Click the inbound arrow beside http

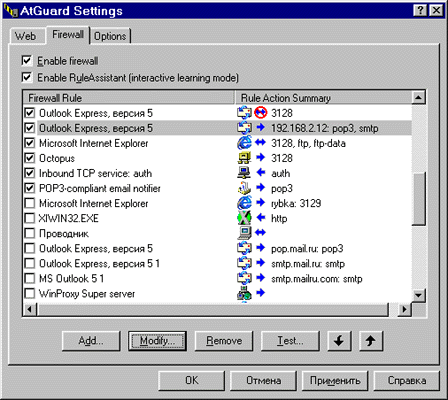pos(261,218)
